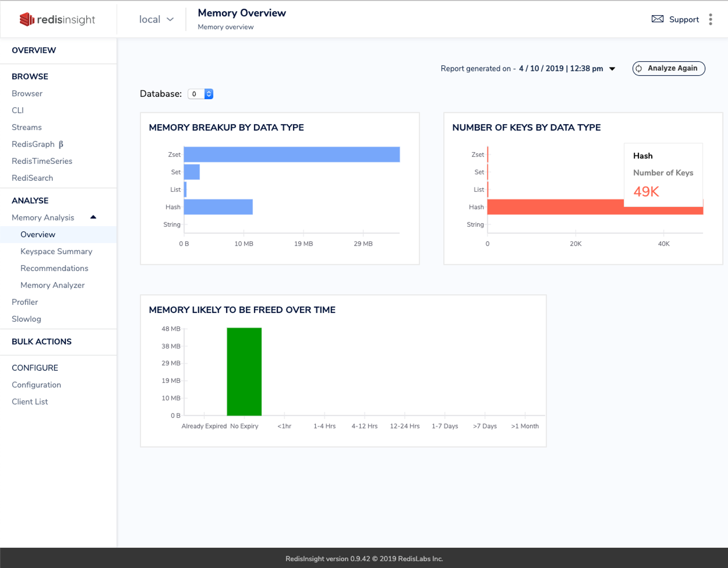The image size is (728, 568).
Task: Click the Support envelope icon
Action: [x=657, y=19]
